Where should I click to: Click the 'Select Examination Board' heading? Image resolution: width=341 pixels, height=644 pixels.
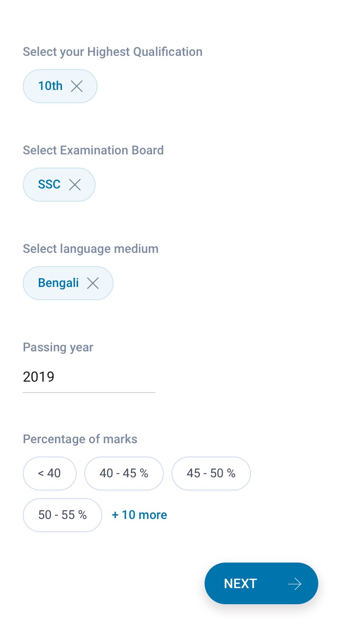(93, 150)
